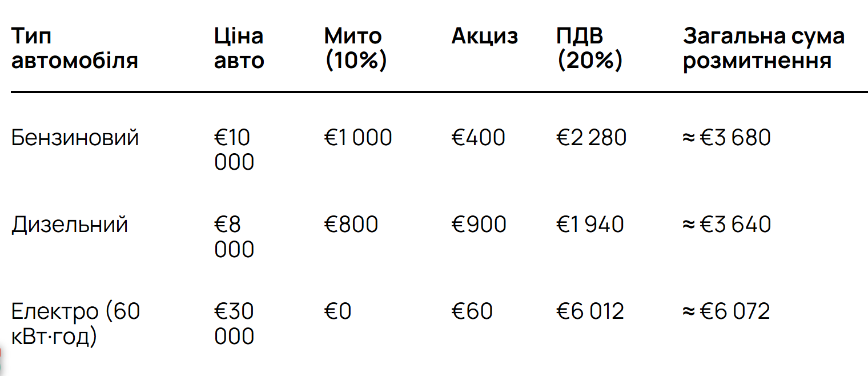This screenshot has height=376, width=868.
Task: Select the €8 000 price cell
Action: pos(234,237)
